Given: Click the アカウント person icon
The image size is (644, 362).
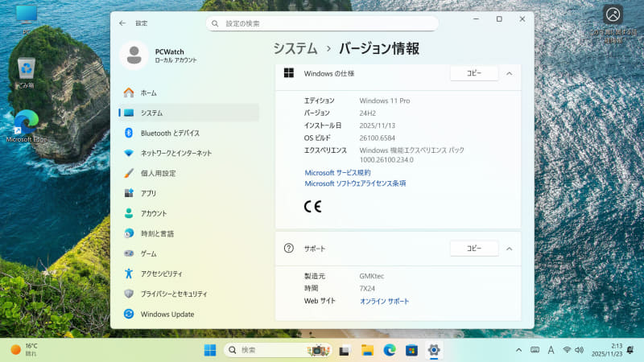Looking at the screenshot, I should 129,213.
